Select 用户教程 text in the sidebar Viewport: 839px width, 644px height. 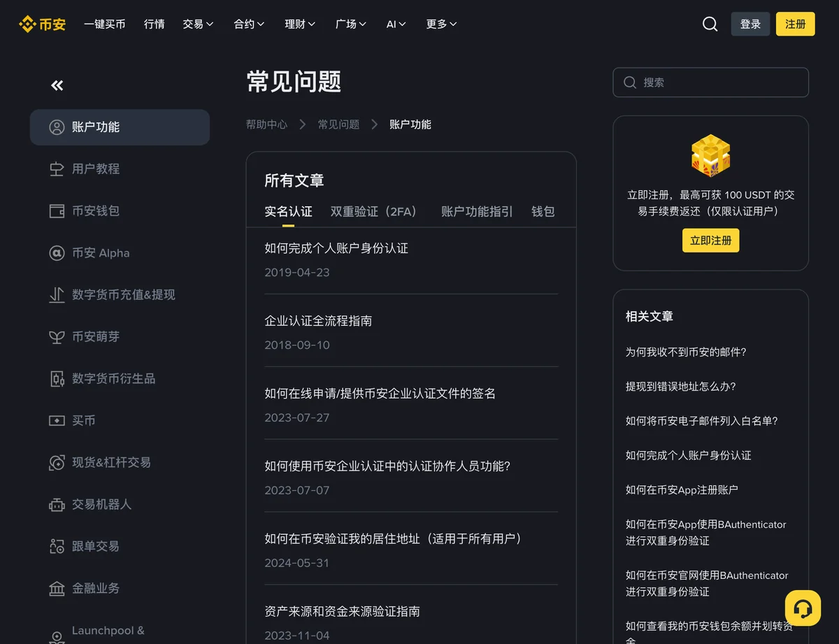click(96, 169)
